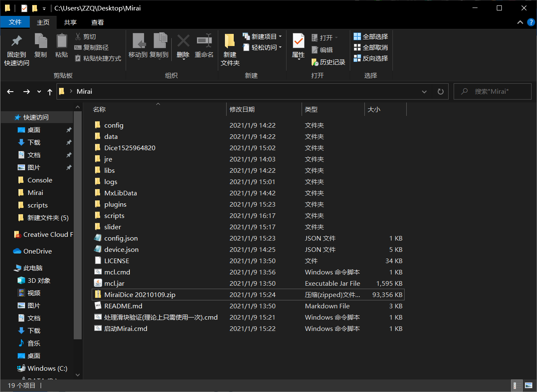The height and width of the screenshot is (392, 537).
Task: Click Copy path (复制路径)
Action: coord(91,48)
